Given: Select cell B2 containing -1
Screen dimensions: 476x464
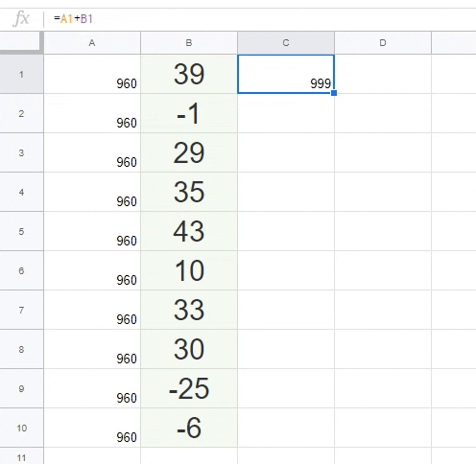Looking at the screenshot, I should (189, 113).
